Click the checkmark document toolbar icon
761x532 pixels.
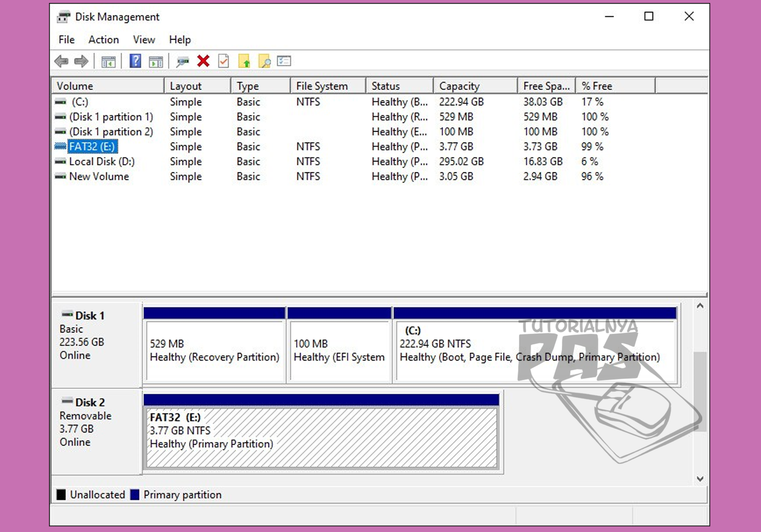click(x=223, y=61)
